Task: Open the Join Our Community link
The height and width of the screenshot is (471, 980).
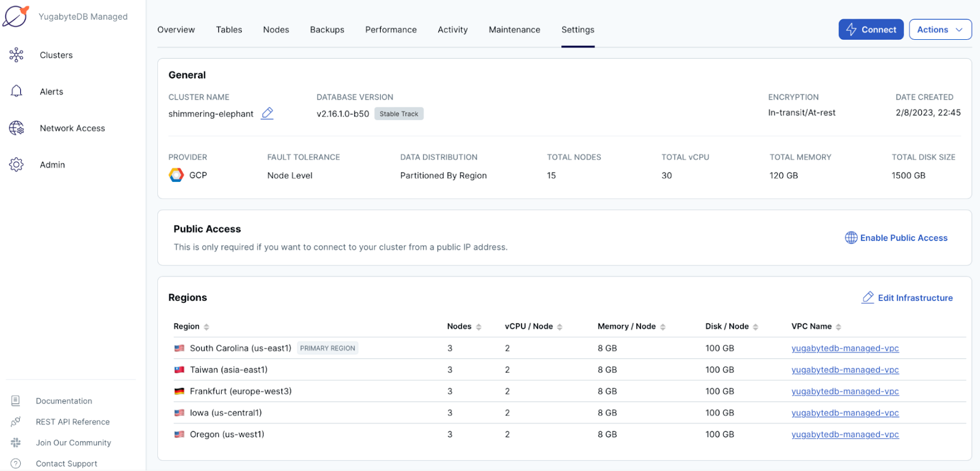Action: click(x=73, y=443)
